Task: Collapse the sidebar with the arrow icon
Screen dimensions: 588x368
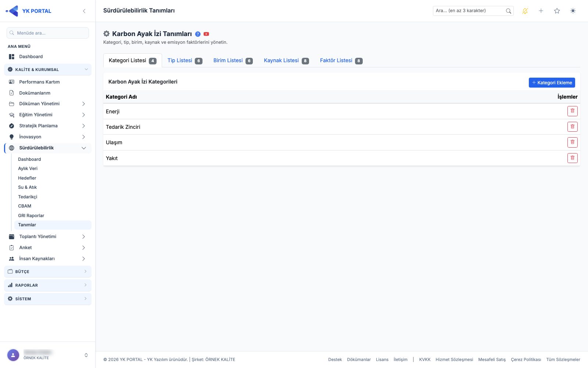Action: [x=84, y=11]
